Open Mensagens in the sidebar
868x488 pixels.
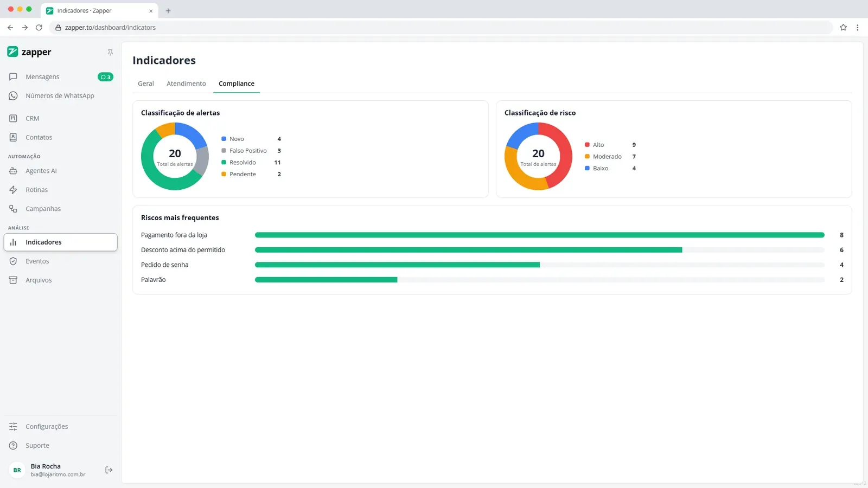[61, 77]
